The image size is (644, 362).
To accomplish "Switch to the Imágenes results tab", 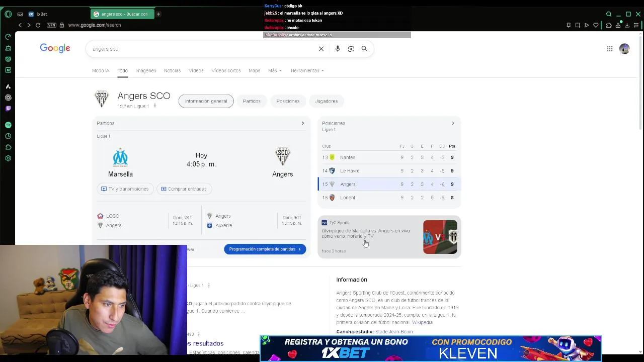I will pos(146,70).
